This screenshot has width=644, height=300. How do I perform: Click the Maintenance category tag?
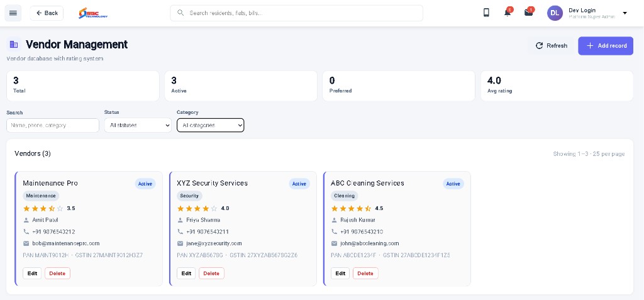[x=41, y=196]
